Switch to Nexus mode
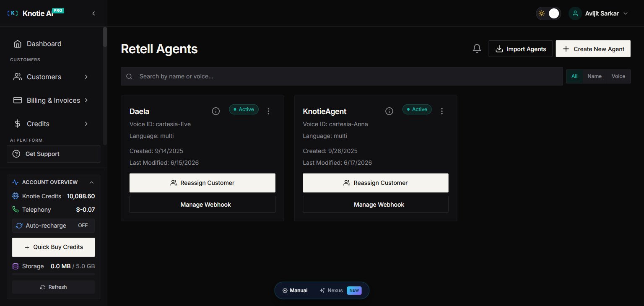Screen dimensions: 644x306 coord(340,290)
